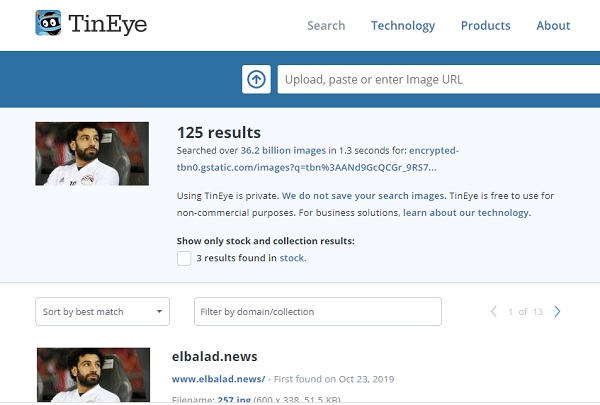The height and width of the screenshot is (405, 600).
Task: Click the 125 results heading
Action: (218, 132)
